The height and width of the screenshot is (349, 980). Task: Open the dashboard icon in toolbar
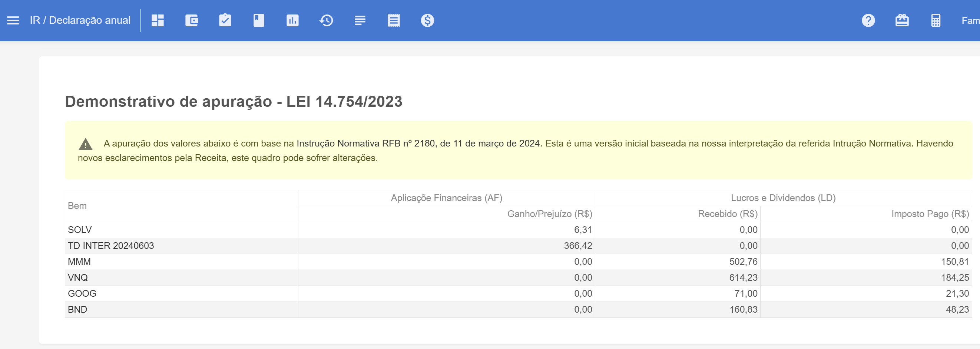(158, 20)
